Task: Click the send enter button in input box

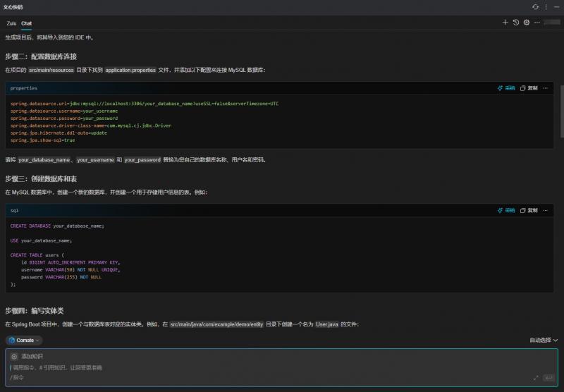Action: pyautogui.click(x=548, y=378)
